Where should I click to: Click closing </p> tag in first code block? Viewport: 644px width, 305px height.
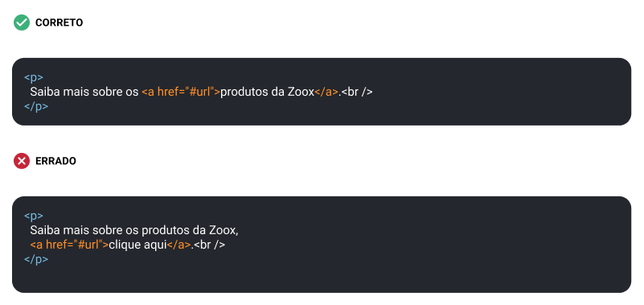tap(36, 106)
